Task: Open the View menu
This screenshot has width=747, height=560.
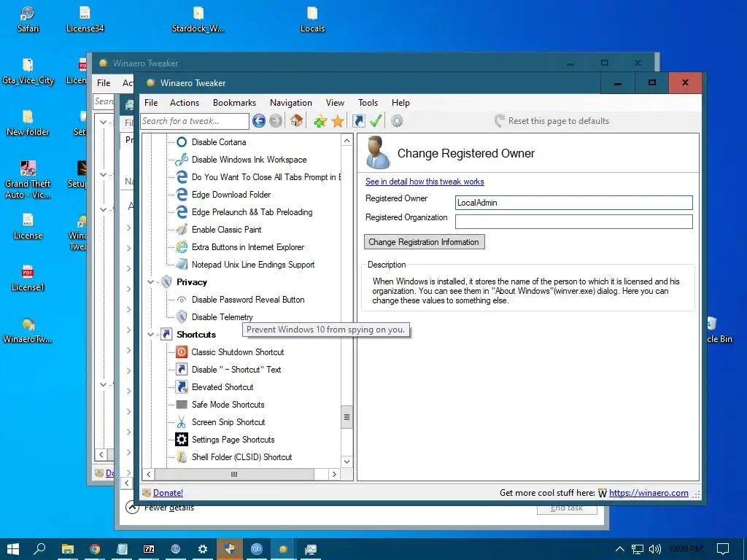Action: pos(335,102)
